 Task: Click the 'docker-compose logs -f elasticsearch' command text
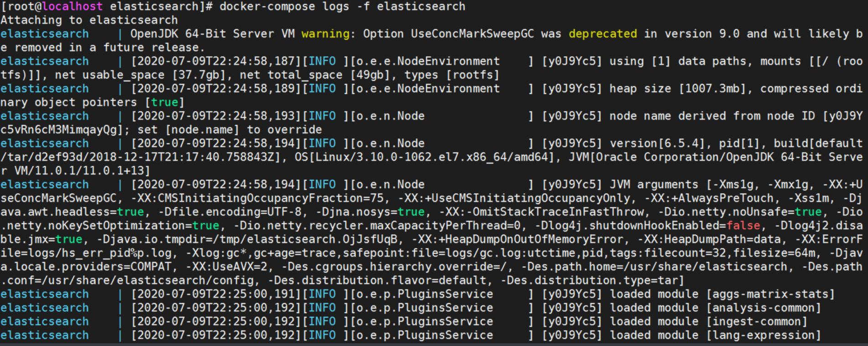pos(342,6)
